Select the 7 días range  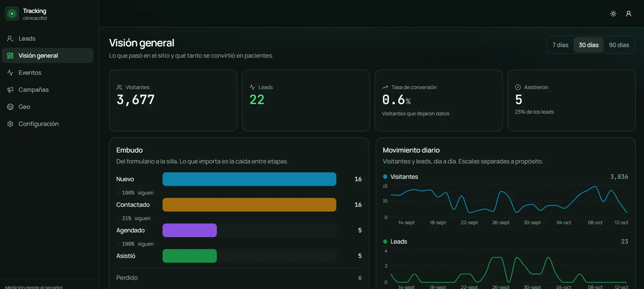coord(560,45)
